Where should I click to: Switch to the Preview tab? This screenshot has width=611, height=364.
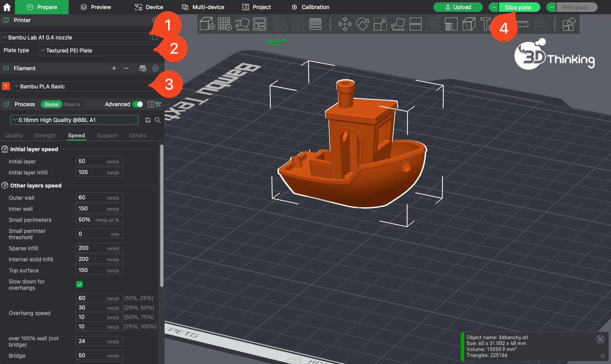pyautogui.click(x=96, y=7)
